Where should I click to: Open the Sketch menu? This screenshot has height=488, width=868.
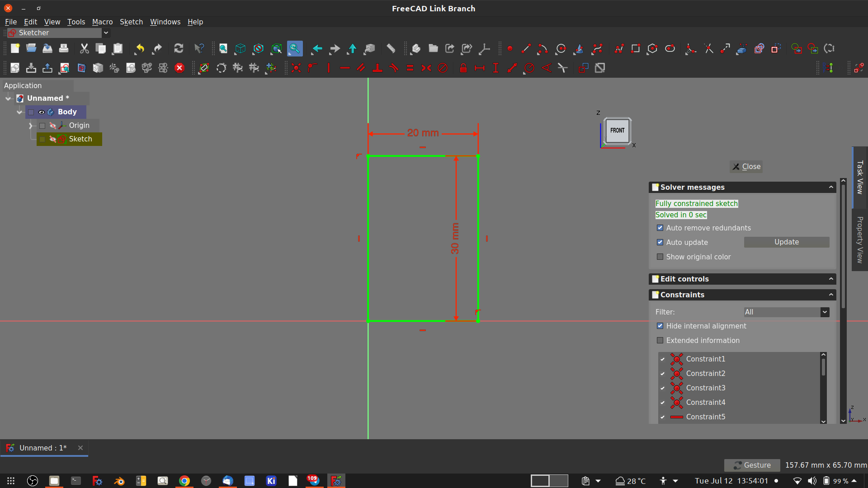131,22
